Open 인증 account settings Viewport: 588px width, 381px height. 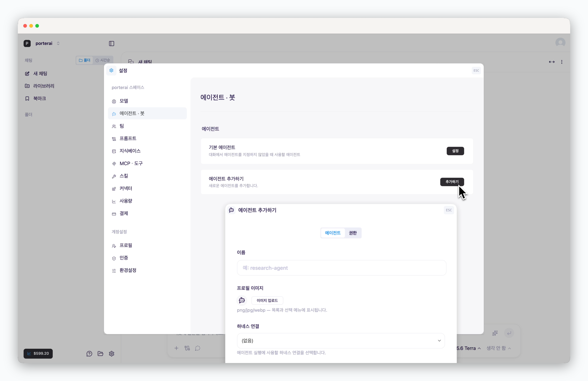tap(147, 258)
